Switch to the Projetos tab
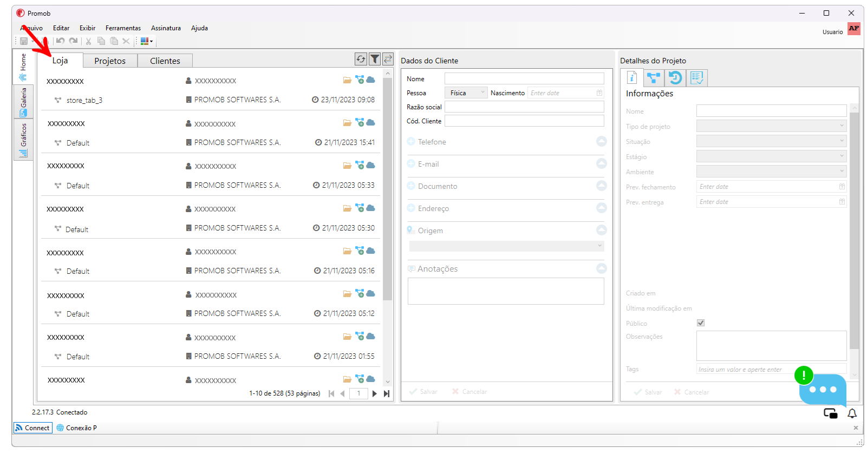 click(110, 61)
